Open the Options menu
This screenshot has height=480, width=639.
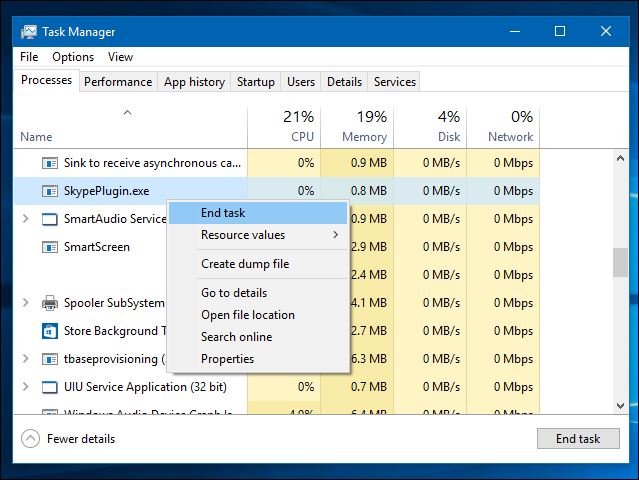click(x=73, y=57)
